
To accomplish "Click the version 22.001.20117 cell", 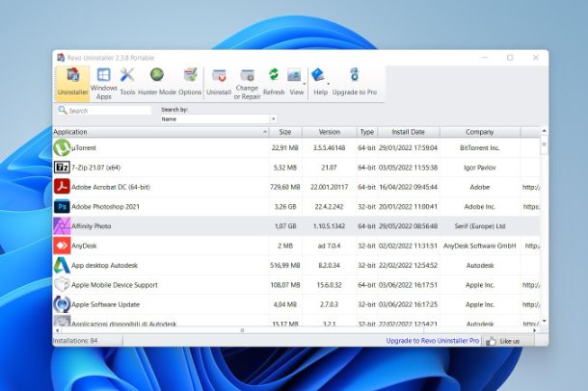I will pyautogui.click(x=330, y=187).
